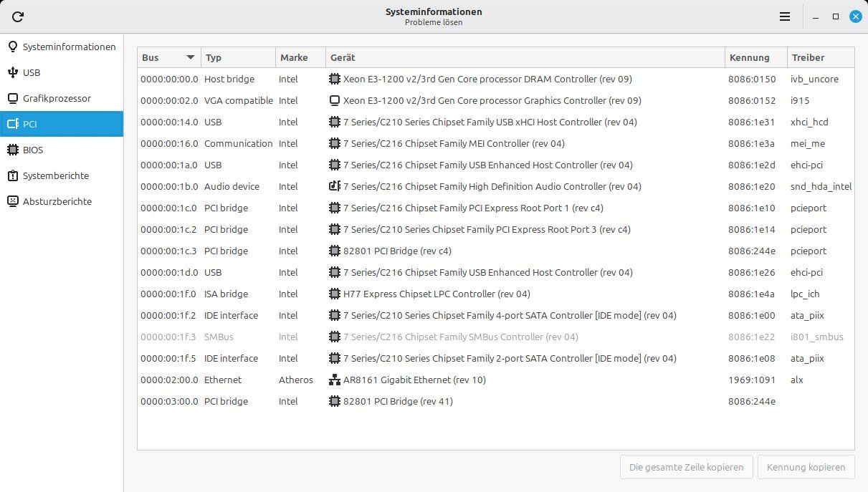Click the audio icon of High Definition Audio Controller

pos(334,186)
